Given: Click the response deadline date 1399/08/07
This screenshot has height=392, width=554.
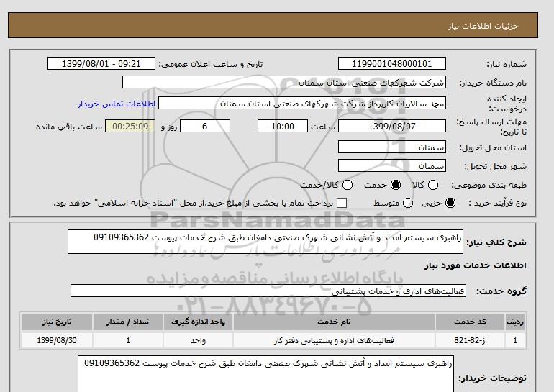Looking at the screenshot, I should 392,126.
